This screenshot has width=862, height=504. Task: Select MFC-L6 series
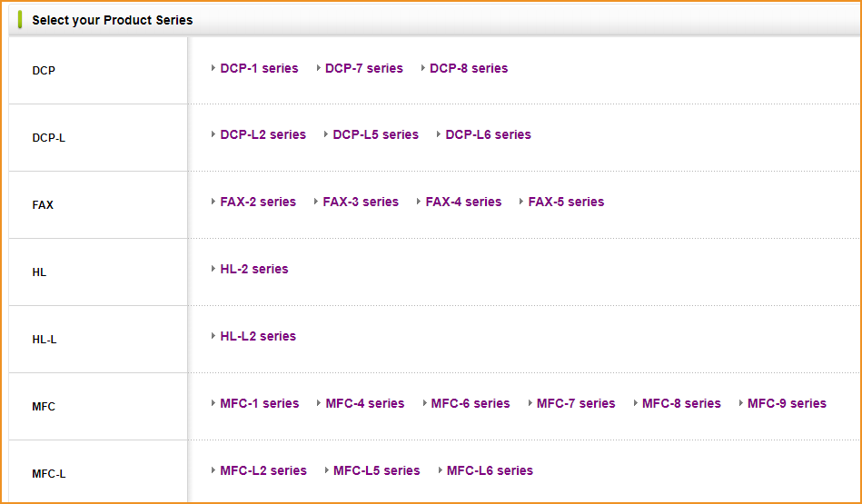point(490,470)
